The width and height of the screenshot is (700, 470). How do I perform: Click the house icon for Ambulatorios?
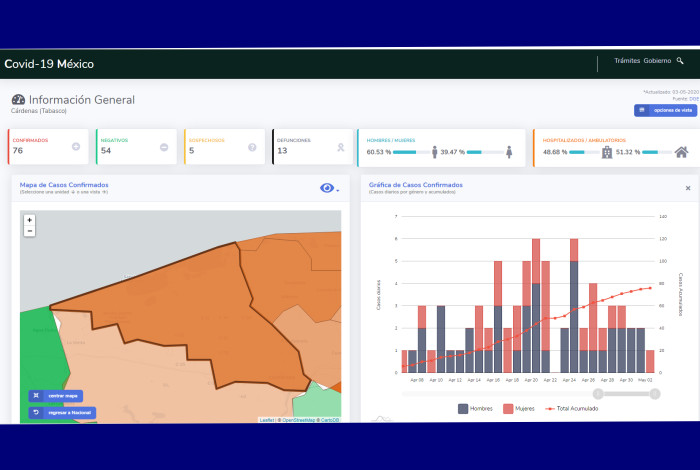tap(681, 152)
